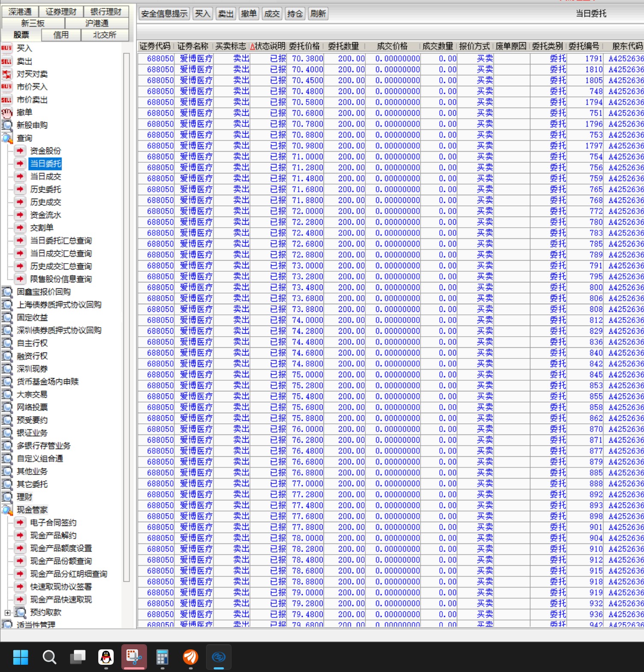Click the 安全信息提示 button
This screenshot has width=644, height=672.
pyautogui.click(x=165, y=14)
